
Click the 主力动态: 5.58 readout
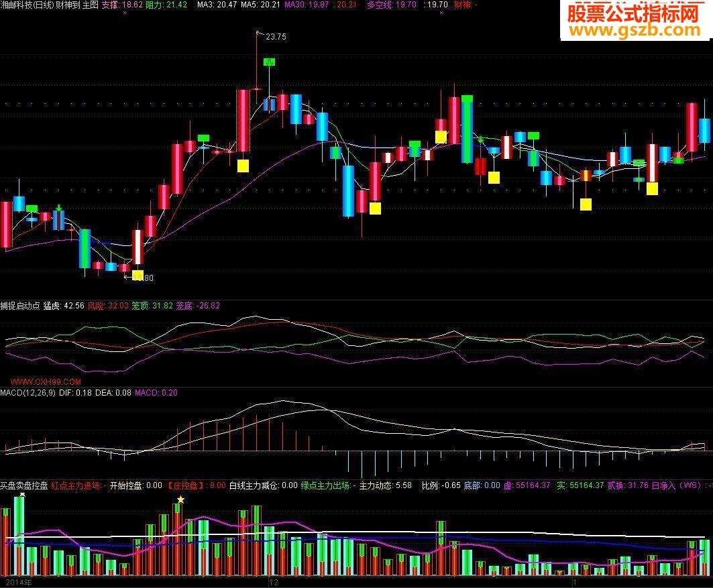point(386,485)
